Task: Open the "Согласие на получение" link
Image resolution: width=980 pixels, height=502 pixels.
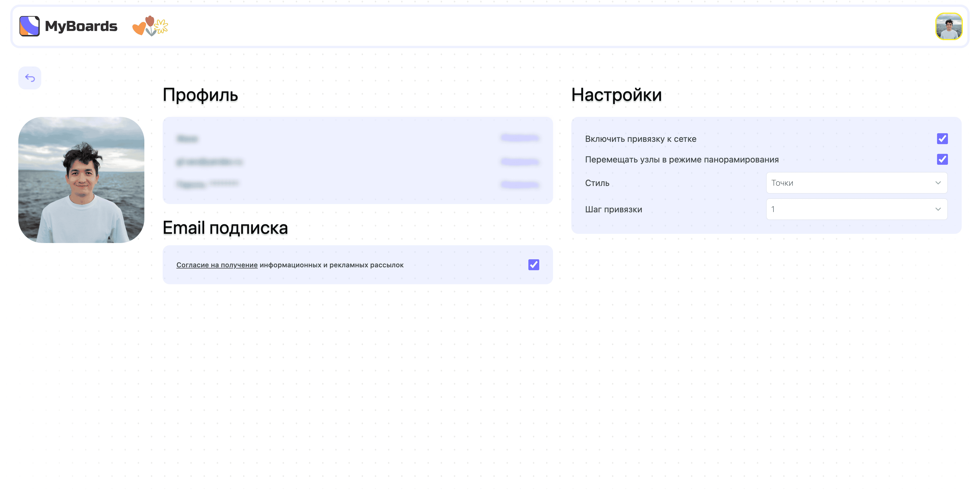Action: [x=217, y=265]
